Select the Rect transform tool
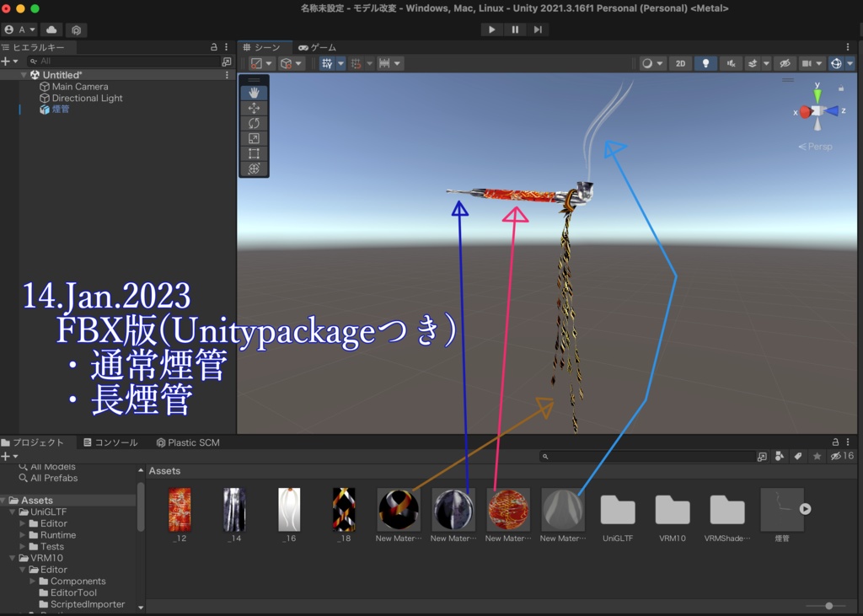The image size is (863, 616). (254, 153)
